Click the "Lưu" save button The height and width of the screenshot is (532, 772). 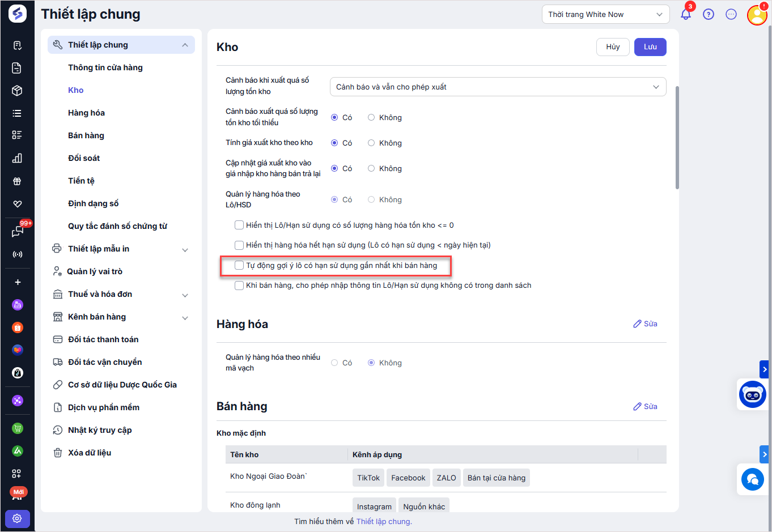pyautogui.click(x=650, y=47)
